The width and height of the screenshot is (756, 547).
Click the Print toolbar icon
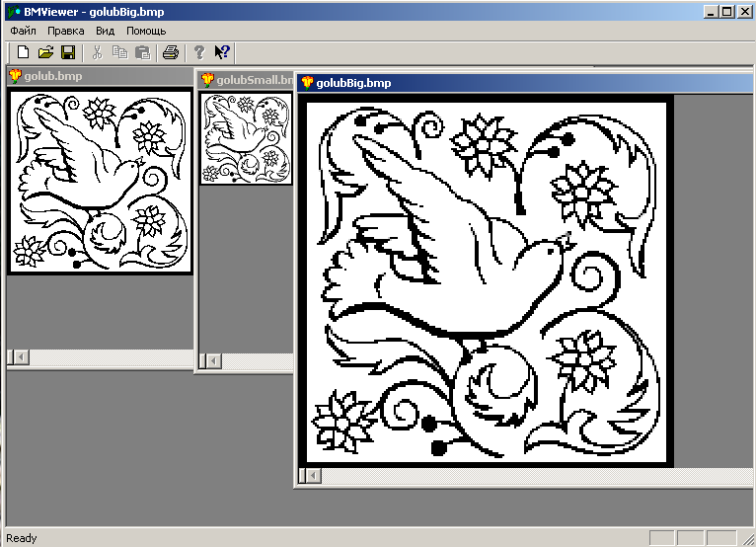pos(171,52)
